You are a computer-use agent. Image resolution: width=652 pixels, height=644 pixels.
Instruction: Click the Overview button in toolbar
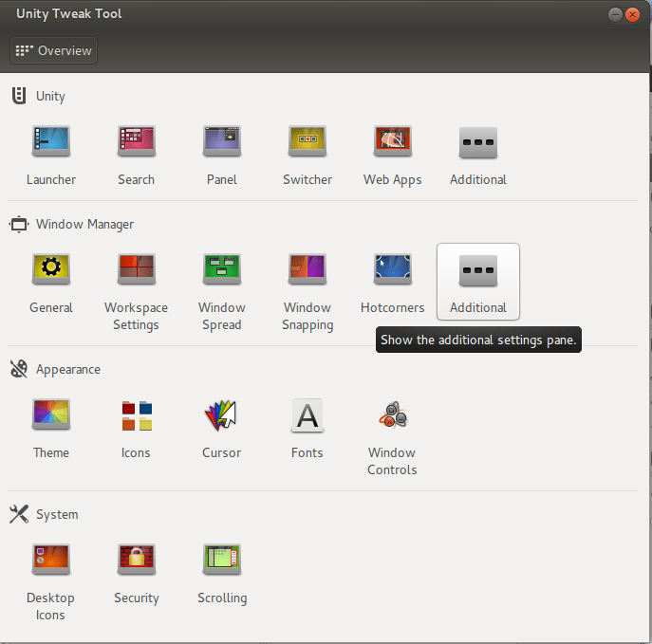(x=54, y=50)
